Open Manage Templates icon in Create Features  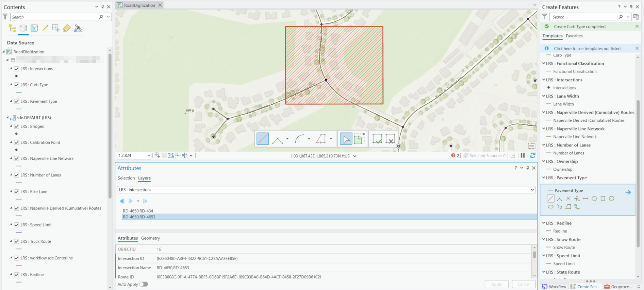pos(636,17)
